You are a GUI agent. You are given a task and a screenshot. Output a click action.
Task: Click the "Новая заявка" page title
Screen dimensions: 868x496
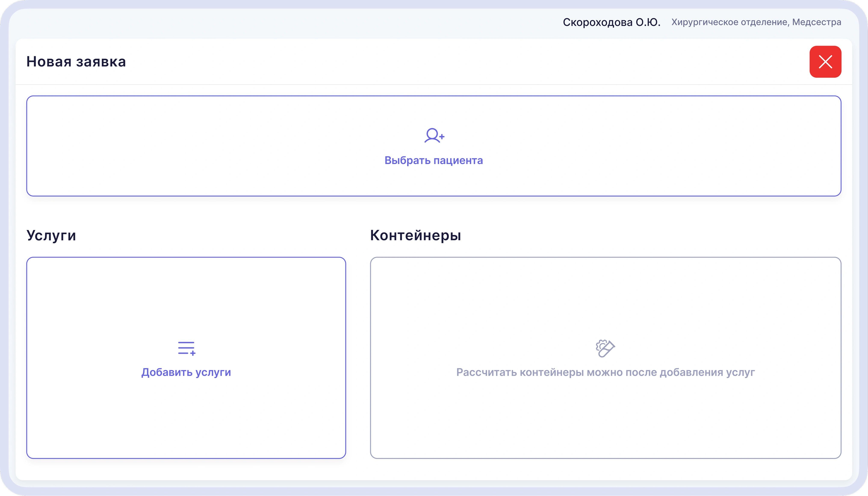pyautogui.click(x=76, y=62)
